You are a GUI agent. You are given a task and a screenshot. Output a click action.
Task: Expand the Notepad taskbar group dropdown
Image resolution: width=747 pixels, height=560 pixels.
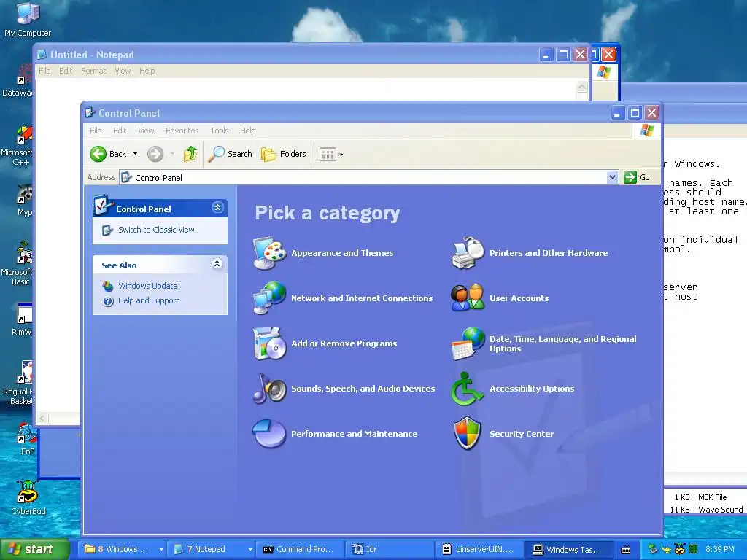[250, 550]
